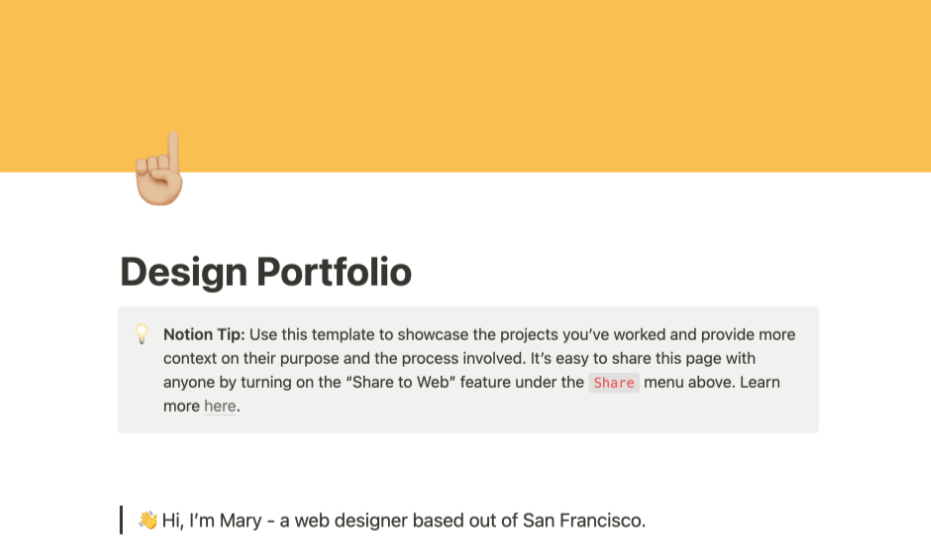The height and width of the screenshot is (545, 931).
Task: Click the word "Design" in page title
Action: [x=183, y=272]
